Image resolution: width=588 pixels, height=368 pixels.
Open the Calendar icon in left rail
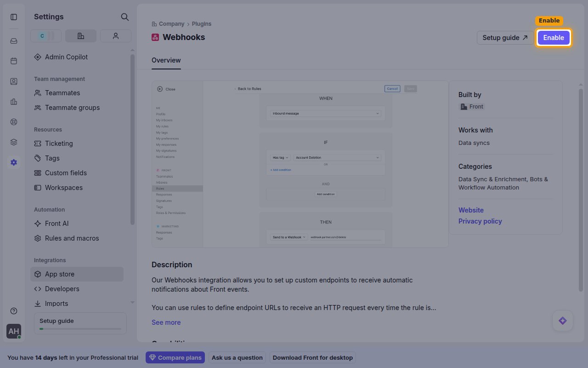[14, 61]
